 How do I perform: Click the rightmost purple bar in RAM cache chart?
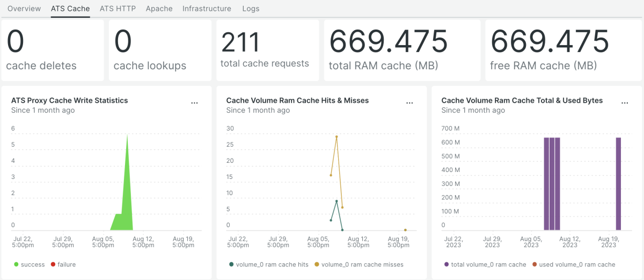point(618,183)
